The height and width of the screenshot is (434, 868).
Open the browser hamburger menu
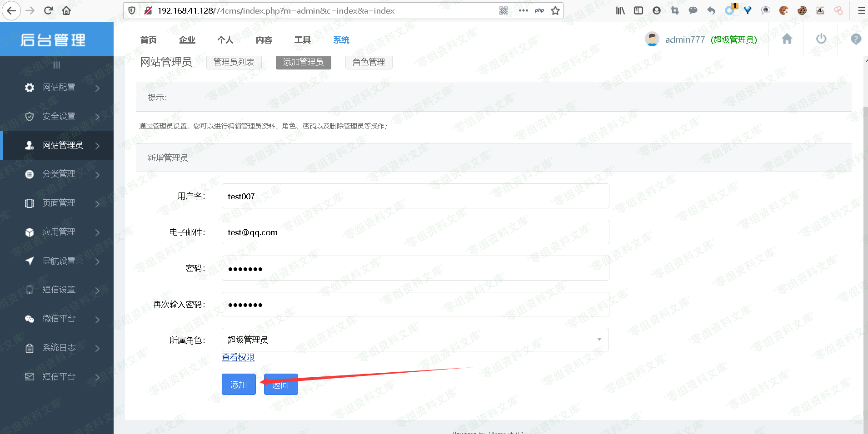pos(861,11)
